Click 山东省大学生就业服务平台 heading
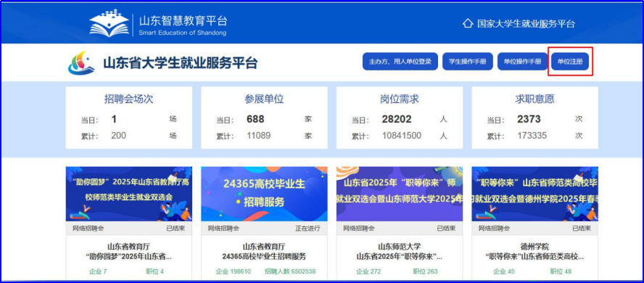This screenshot has height=283, width=644. point(181,63)
